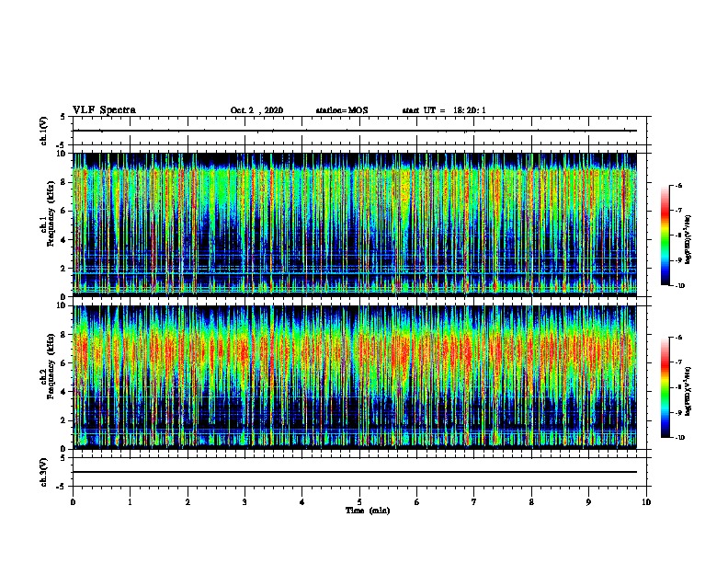Screen dimensions: 728x563
Task: Click the "-10" label on ch.1 colorbar
Action: point(679,285)
